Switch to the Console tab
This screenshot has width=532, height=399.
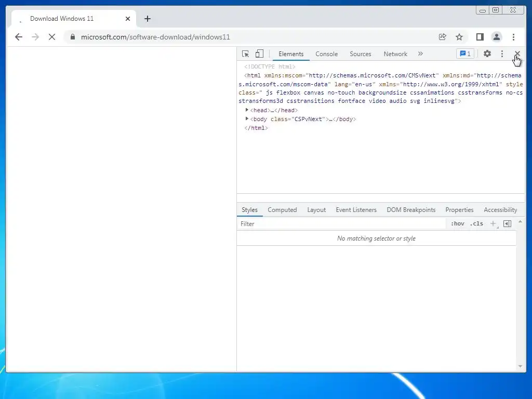pyautogui.click(x=326, y=54)
